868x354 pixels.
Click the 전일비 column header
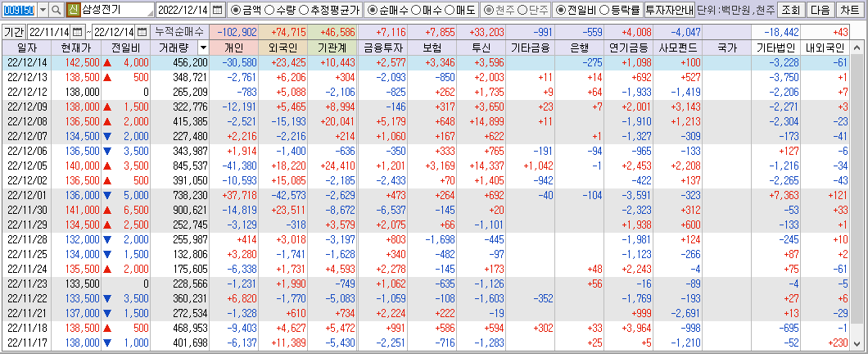(x=125, y=48)
